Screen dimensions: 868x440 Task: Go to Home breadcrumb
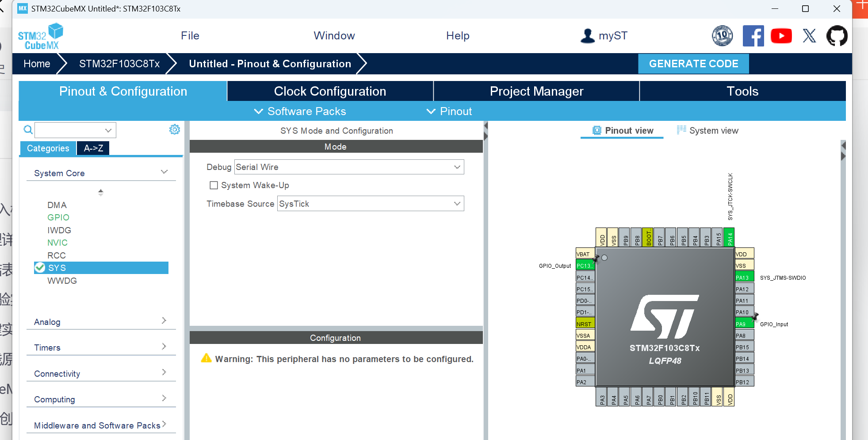[37, 64]
